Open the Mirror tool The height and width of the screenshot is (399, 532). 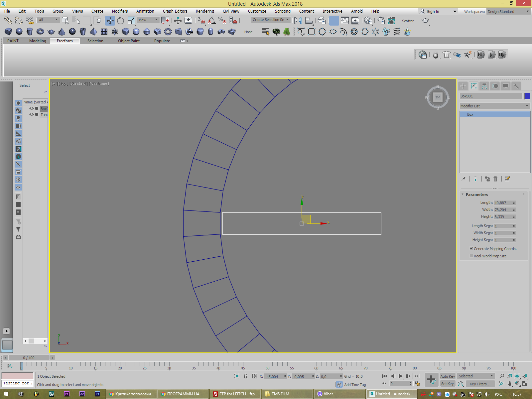[298, 21]
